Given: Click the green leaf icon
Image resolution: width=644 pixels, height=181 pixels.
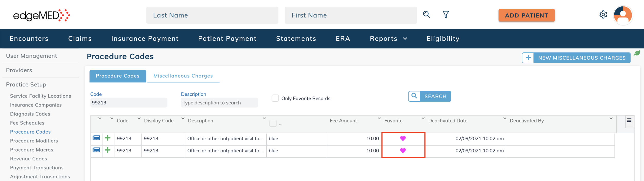Looking at the screenshot, I should [x=637, y=53].
